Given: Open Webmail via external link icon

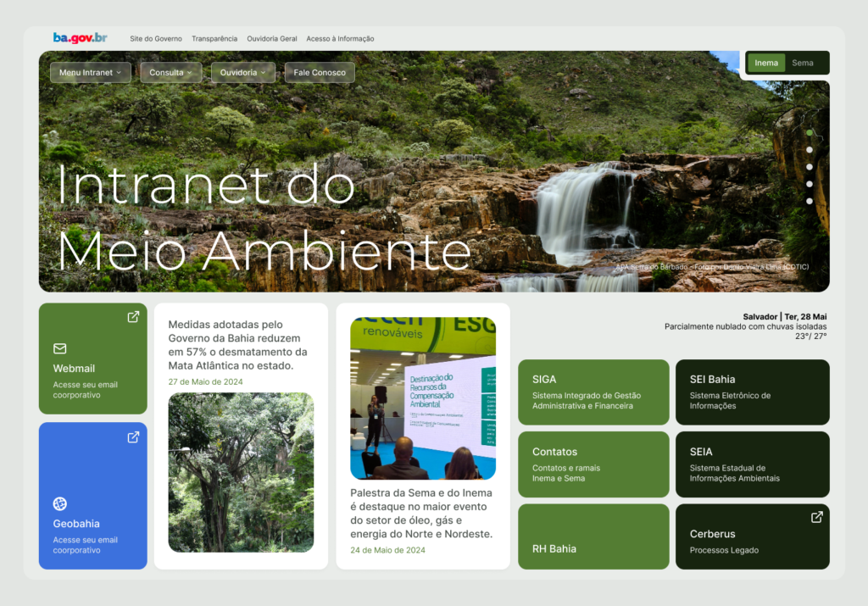Looking at the screenshot, I should (133, 317).
